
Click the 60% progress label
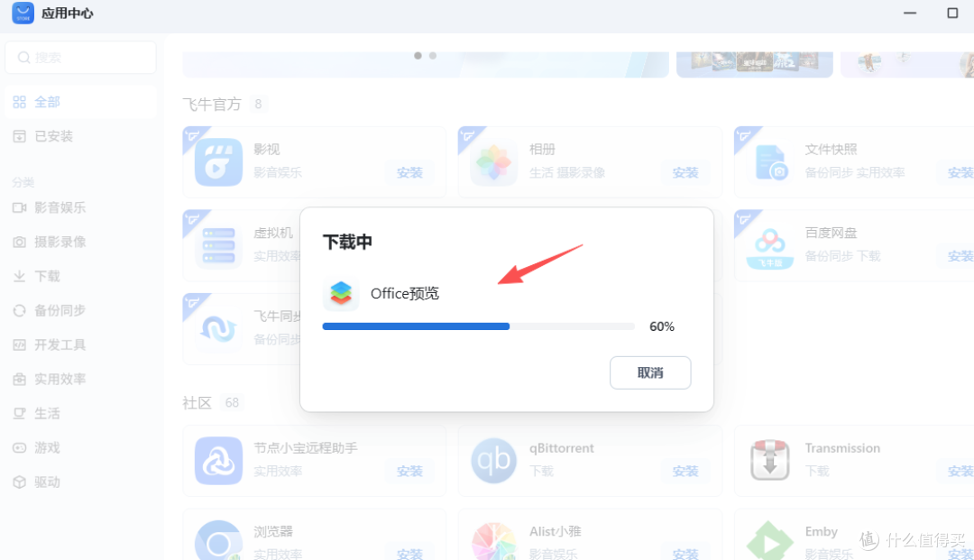662,326
